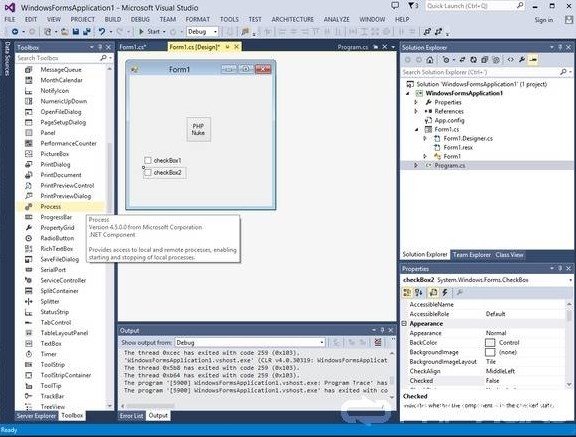Expand the Form1.Designer.cs node
The image size is (576, 437).
tap(425, 138)
